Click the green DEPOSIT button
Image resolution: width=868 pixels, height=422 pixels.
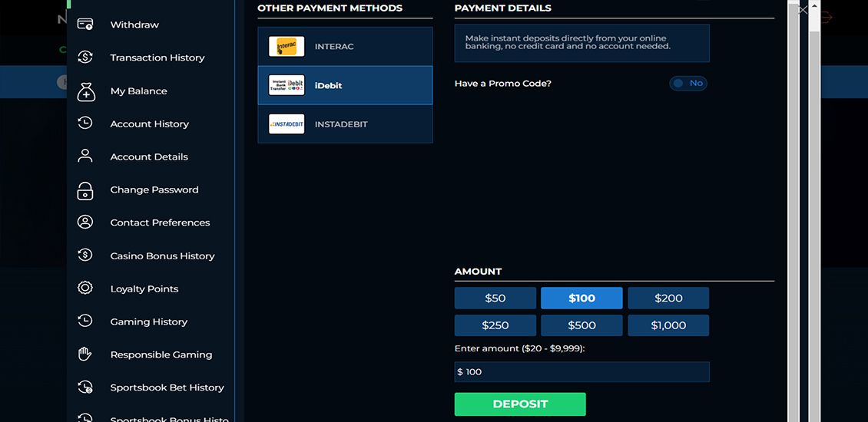pos(520,404)
